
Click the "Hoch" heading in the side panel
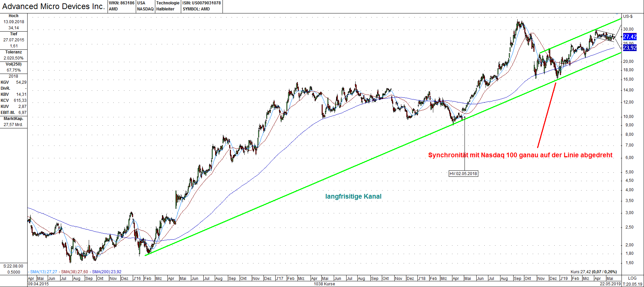(x=13, y=16)
